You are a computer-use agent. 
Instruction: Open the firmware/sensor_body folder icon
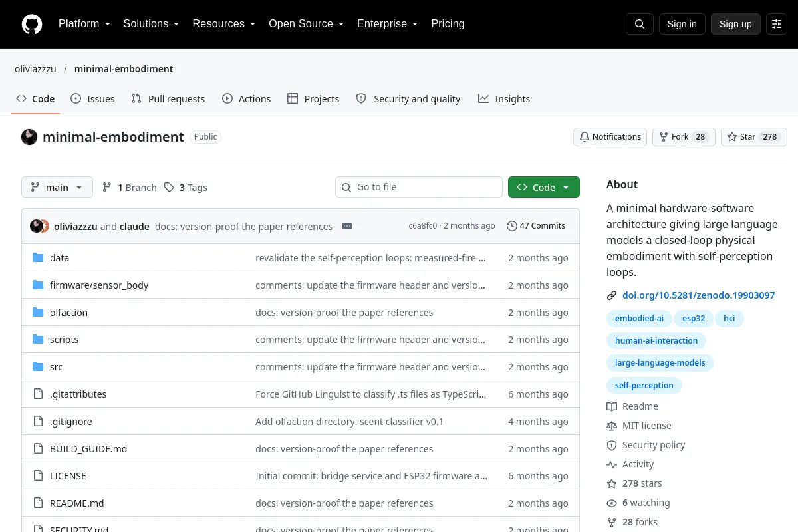pyautogui.click(x=38, y=285)
